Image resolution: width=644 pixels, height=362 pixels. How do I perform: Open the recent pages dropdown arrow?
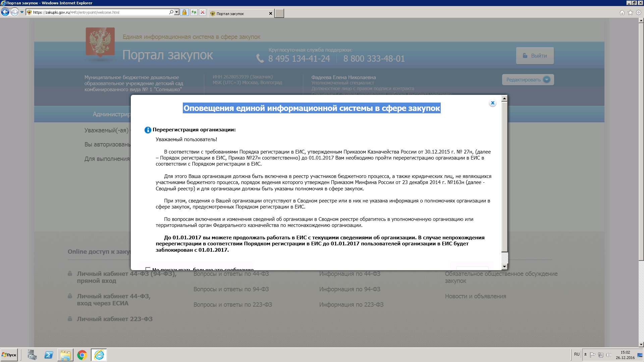pyautogui.click(x=22, y=12)
